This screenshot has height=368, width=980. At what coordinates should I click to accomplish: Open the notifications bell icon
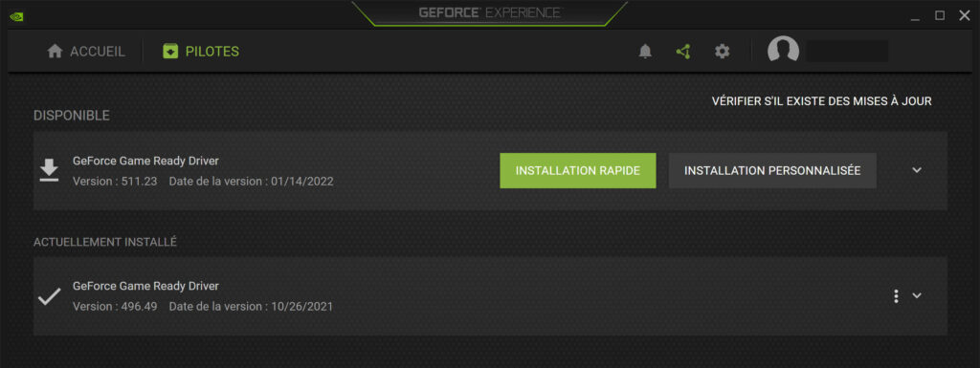[x=645, y=52]
